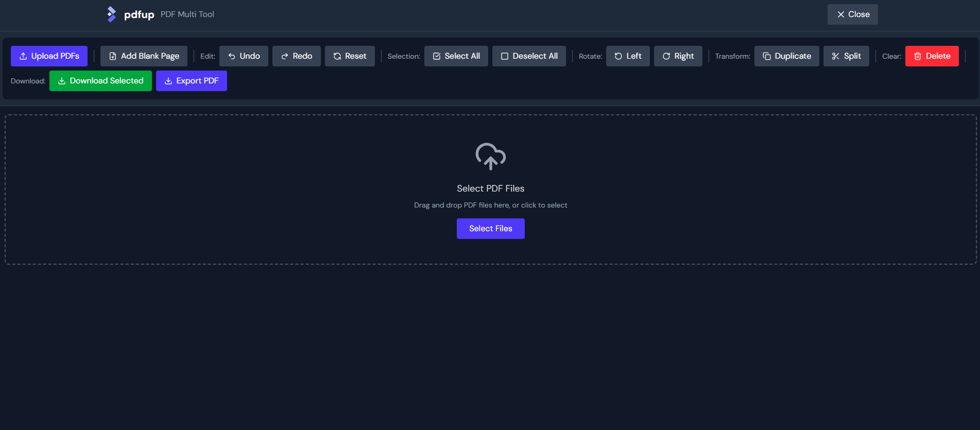
Task: Deselect all pages
Action: [x=528, y=56]
